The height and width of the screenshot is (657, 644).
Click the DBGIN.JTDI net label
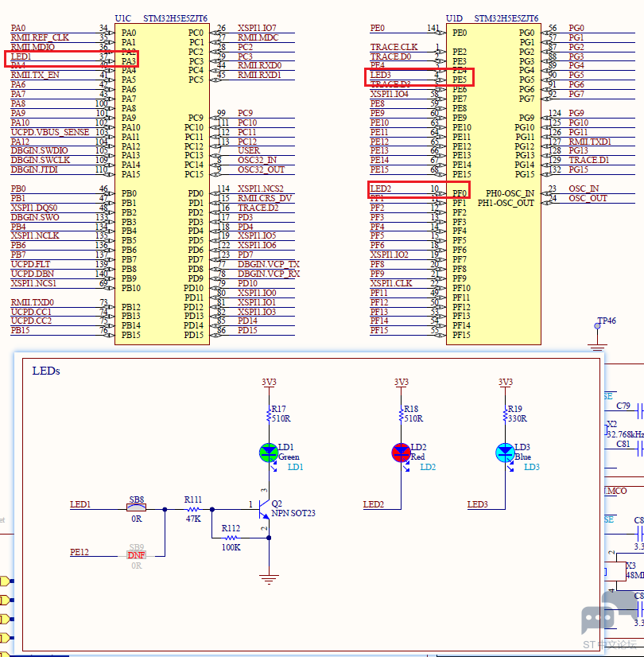coord(34,169)
